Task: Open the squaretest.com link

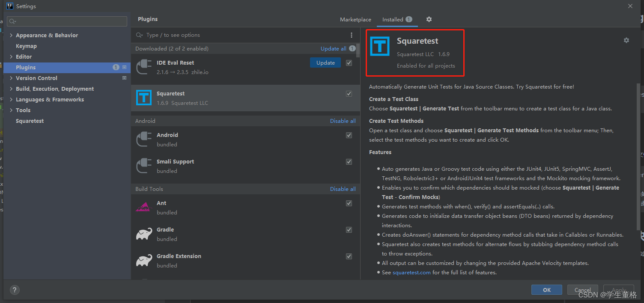Action: (411, 273)
